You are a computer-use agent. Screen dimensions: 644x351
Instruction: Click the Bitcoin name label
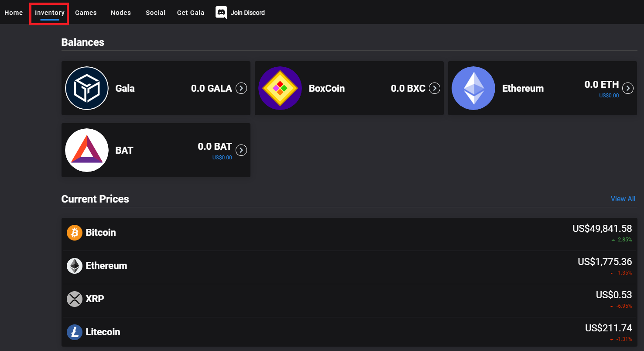coord(101,233)
